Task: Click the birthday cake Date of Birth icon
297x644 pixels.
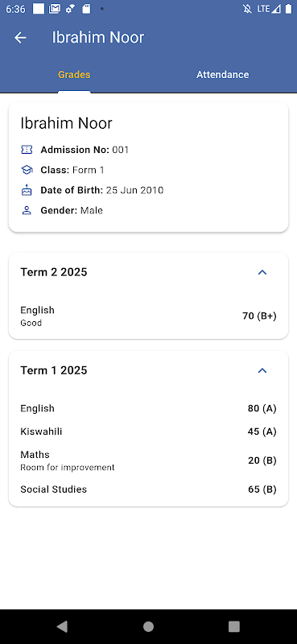Action: [27, 190]
